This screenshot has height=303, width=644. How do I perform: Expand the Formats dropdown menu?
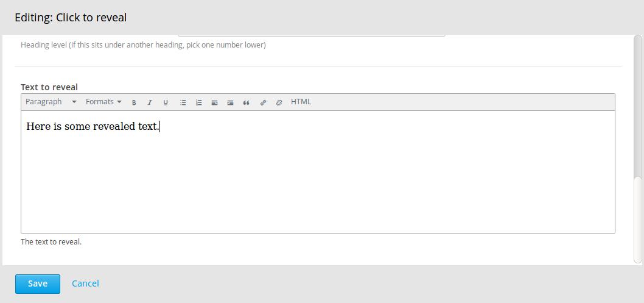(x=103, y=102)
